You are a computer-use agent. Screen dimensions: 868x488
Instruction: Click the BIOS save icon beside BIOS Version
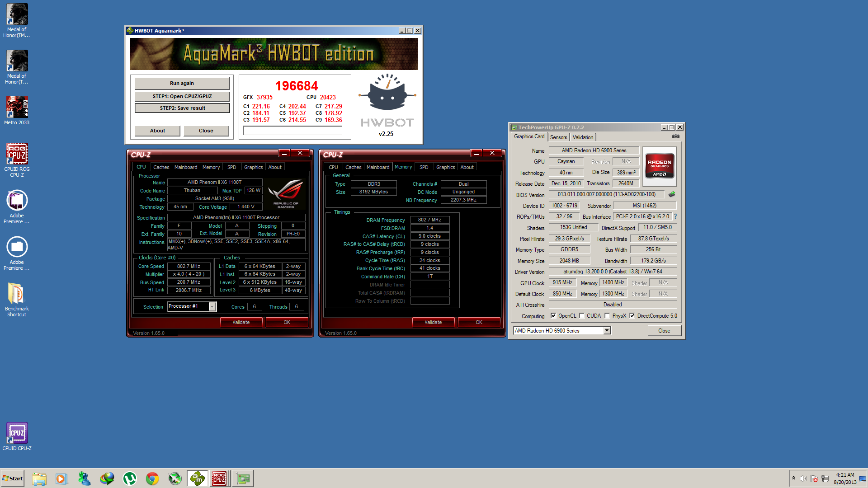click(x=672, y=194)
